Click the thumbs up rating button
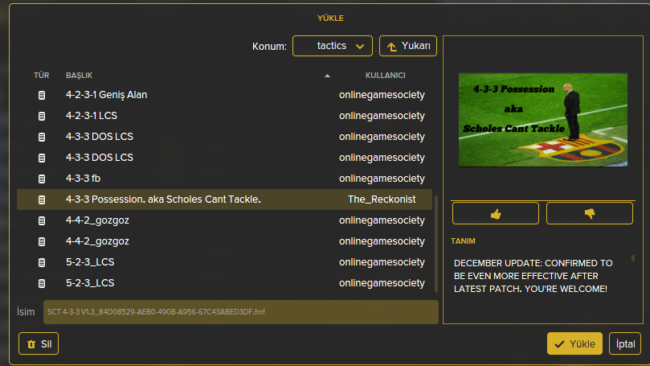The height and width of the screenshot is (366, 650). click(495, 213)
